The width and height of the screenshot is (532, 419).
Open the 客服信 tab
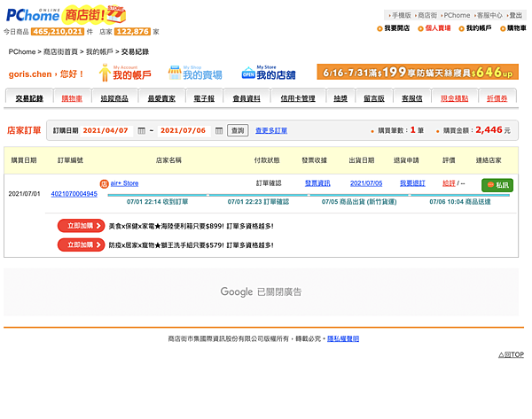click(x=412, y=98)
